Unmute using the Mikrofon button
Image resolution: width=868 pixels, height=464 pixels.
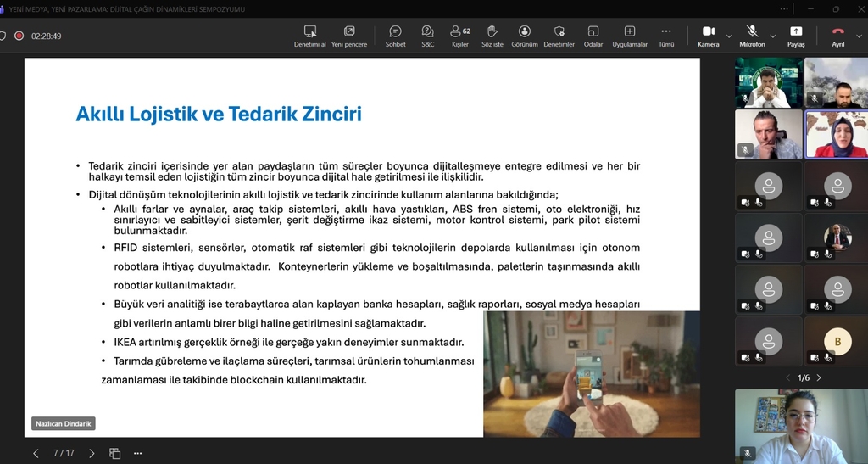click(x=752, y=36)
